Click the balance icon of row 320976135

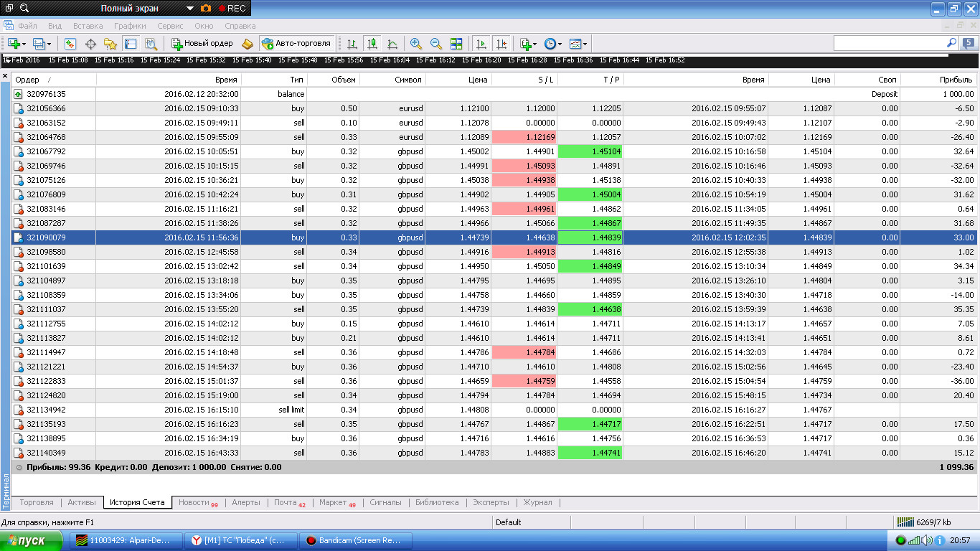tap(19, 94)
